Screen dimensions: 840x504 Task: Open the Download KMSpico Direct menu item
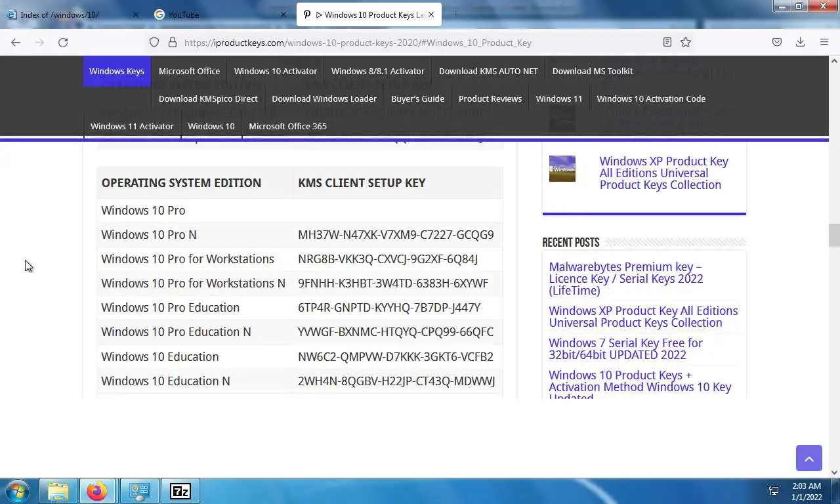(x=208, y=98)
